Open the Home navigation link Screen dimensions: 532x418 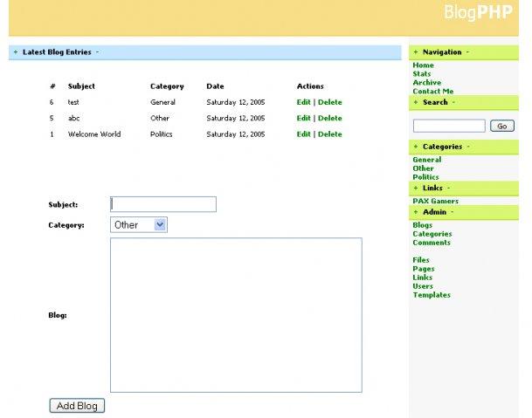tap(423, 65)
